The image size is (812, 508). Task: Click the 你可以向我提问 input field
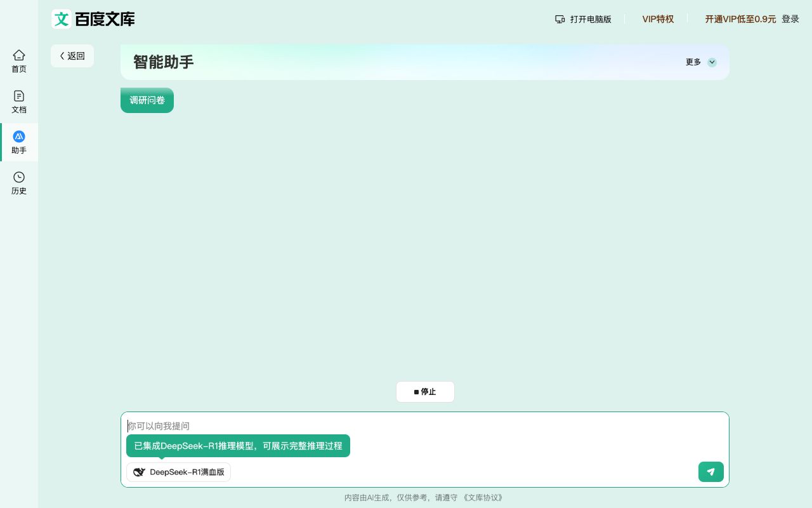tap(425, 426)
